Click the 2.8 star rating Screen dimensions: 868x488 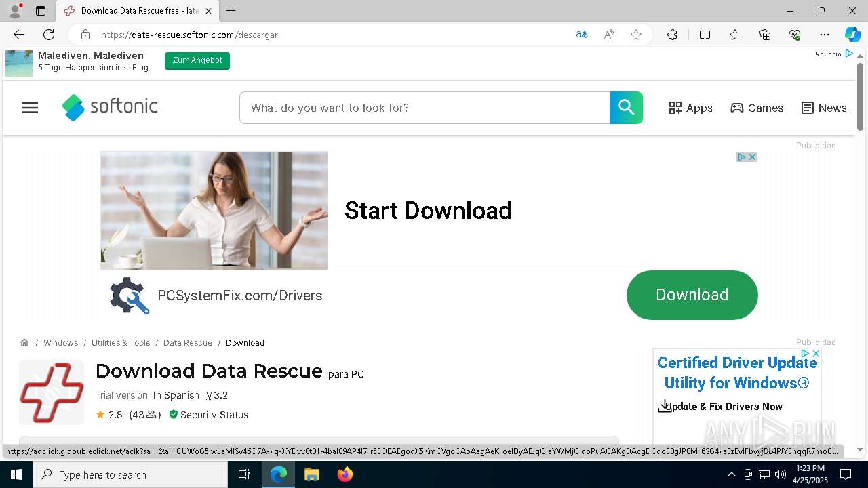pos(109,415)
